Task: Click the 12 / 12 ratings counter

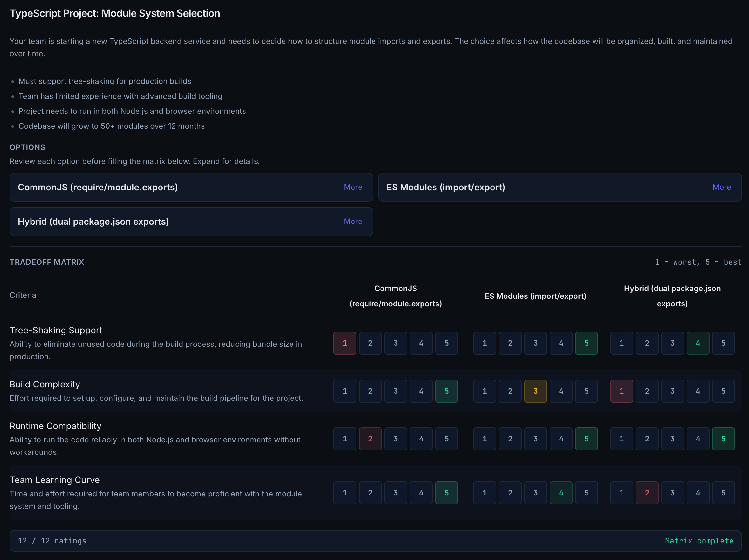Action: coord(52,541)
